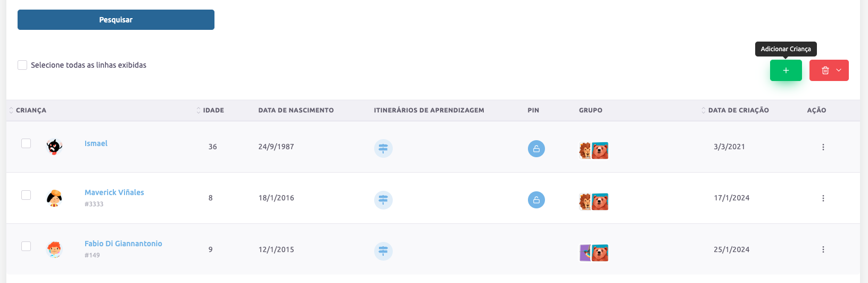Open the action menu for Ismael
Image resolution: width=868 pixels, height=283 pixels.
click(823, 147)
